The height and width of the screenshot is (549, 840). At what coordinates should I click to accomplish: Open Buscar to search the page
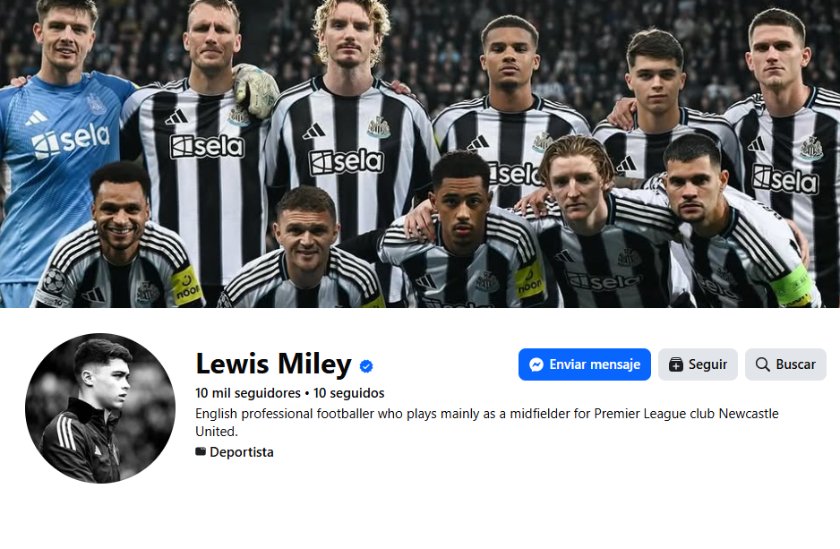point(785,365)
